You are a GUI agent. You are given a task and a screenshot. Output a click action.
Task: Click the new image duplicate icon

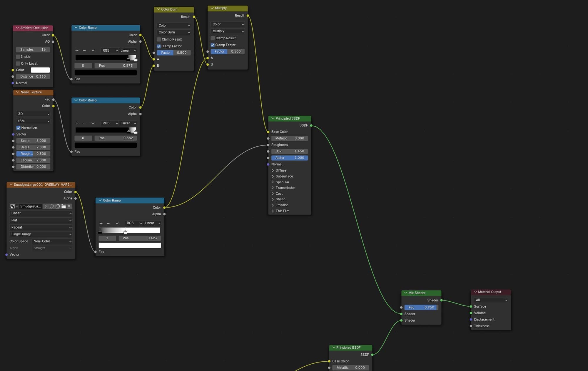pyautogui.click(x=58, y=207)
